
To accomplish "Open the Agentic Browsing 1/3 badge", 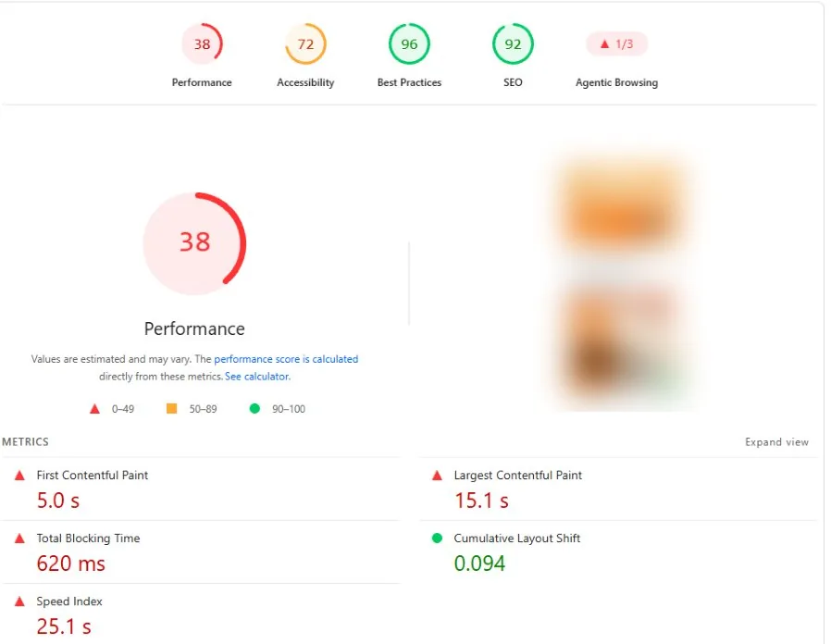I will pos(616,44).
